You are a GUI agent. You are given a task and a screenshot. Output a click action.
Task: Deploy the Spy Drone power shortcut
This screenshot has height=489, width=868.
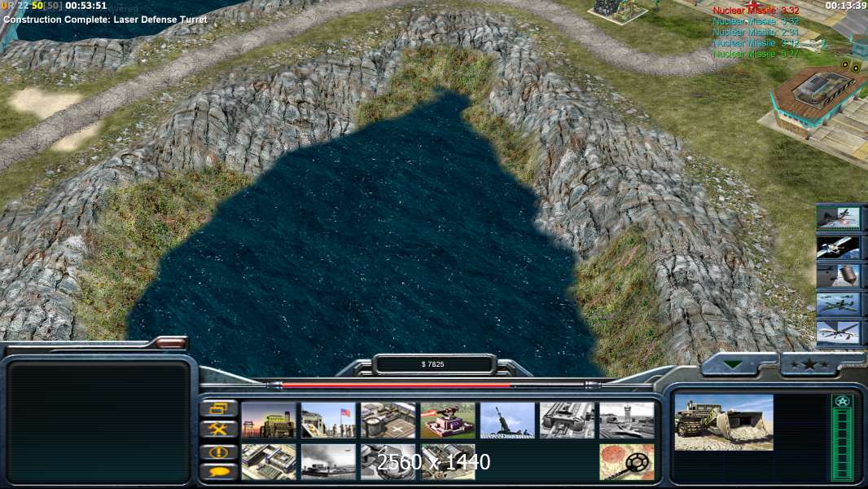(x=838, y=333)
